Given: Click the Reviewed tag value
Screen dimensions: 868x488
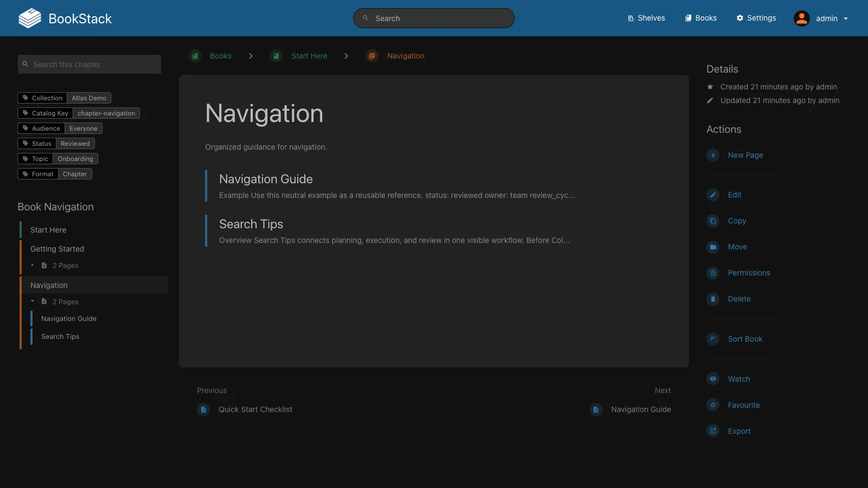Looking at the screenshot, I should click(75, 144).
